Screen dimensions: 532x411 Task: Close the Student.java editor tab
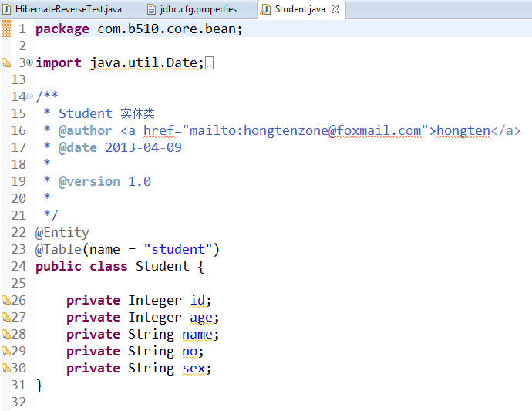coord(335,9)
